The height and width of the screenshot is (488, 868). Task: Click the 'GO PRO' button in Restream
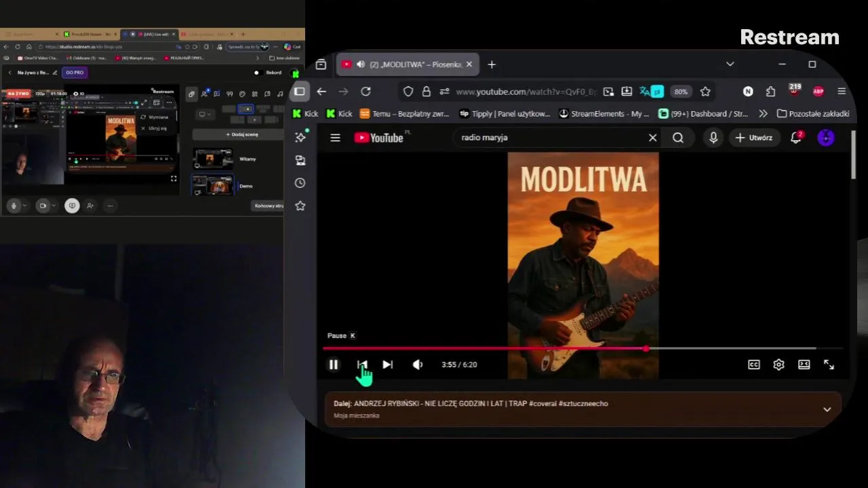point(75,73)
